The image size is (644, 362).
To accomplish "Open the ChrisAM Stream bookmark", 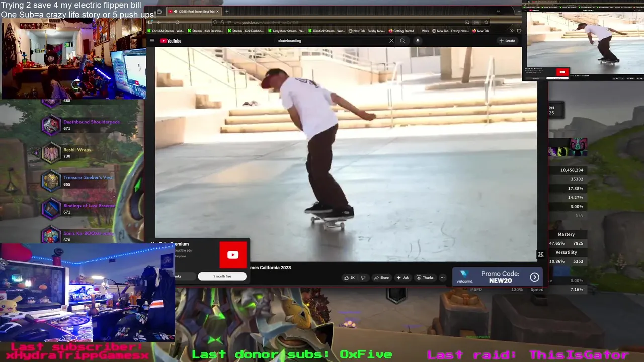I will (167, 31).
